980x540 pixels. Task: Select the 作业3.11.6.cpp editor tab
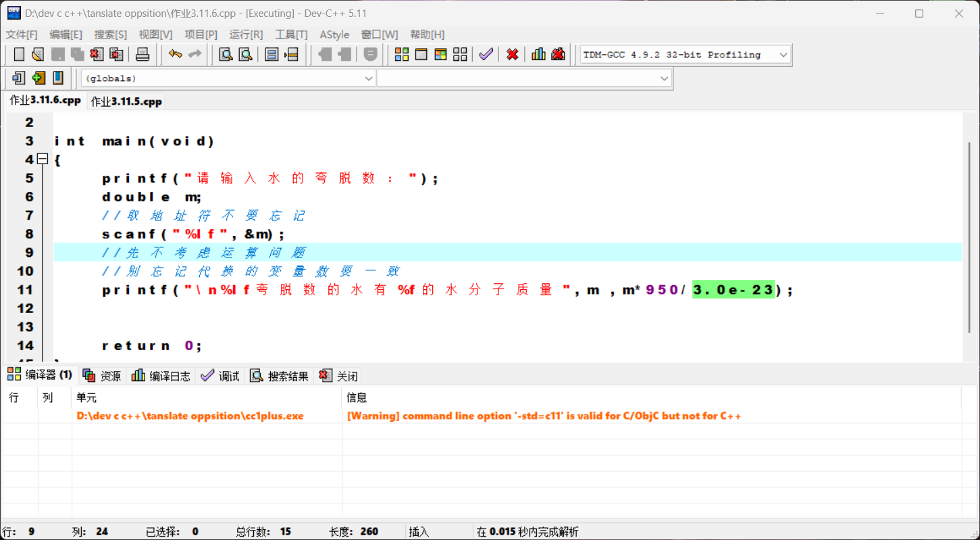[x=45, y=100]
